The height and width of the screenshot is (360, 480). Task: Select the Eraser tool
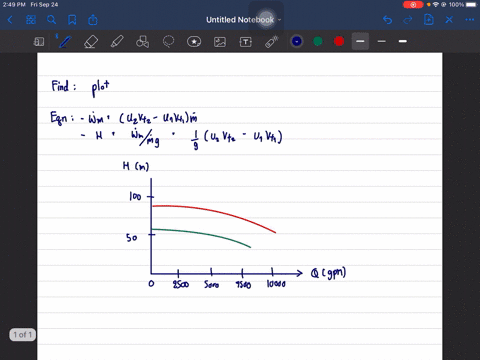(x=91, y=42)
